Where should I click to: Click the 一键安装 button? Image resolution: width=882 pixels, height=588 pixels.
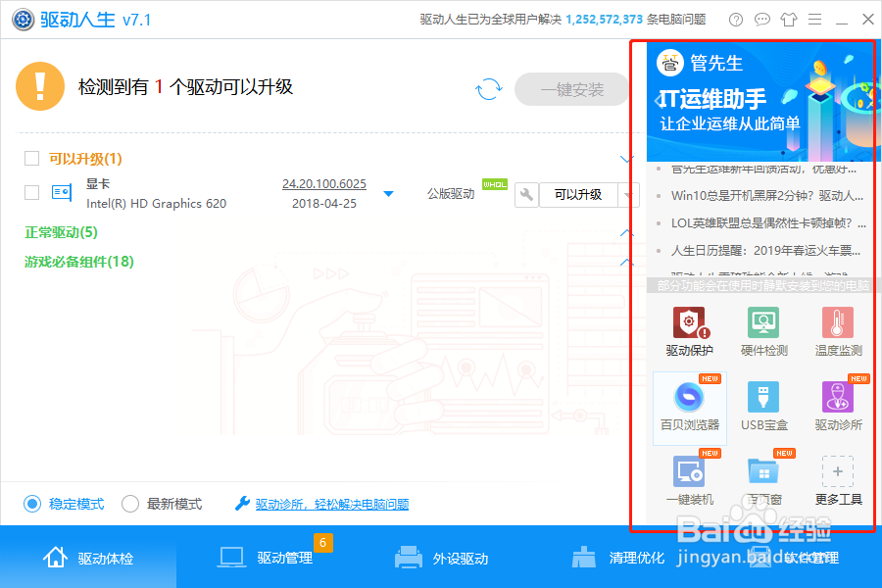pos(572,89)
